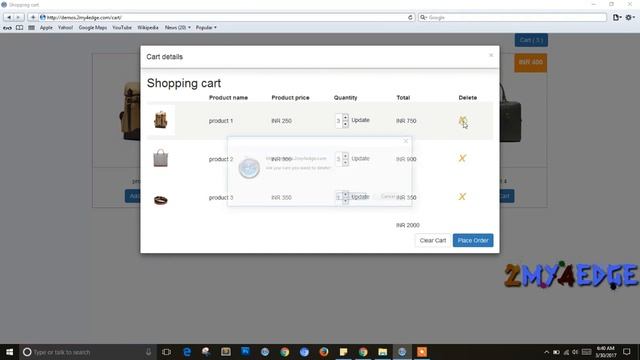Click Update for product 1
The height and width of the screenshot is (360, 640).
[x=360, y=120]
